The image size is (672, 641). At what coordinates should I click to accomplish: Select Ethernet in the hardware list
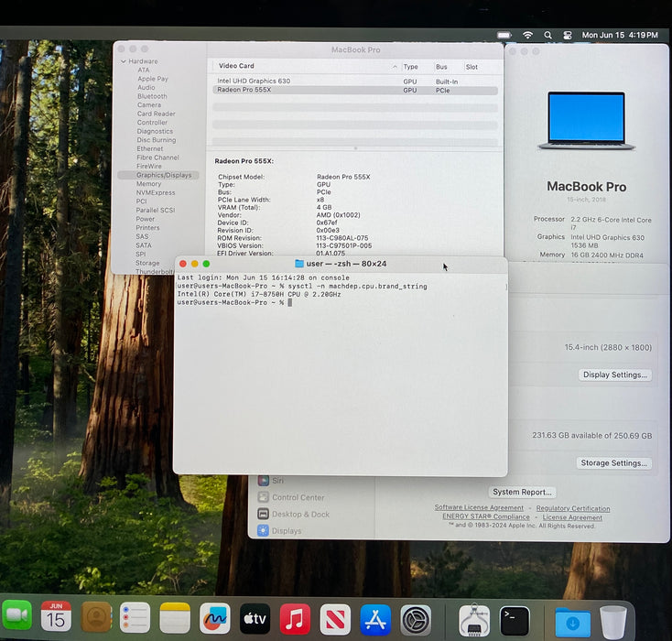point(149,148)
